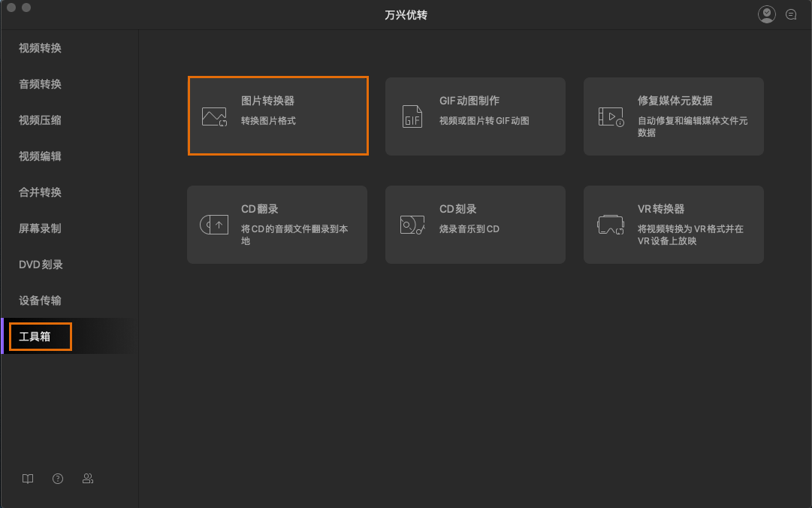Click the VR 转换器 tool card

point(673,224)
